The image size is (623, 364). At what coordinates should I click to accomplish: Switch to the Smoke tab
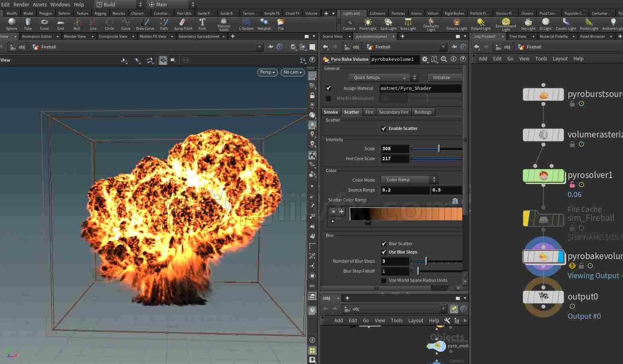coord(331,112)
